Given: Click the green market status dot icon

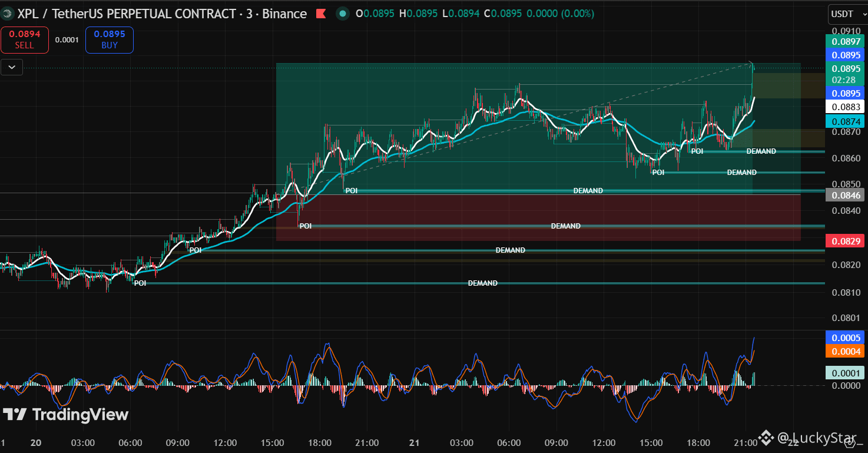Looking at the screenshot, I should pyautogui.click(x=343, y=14).
